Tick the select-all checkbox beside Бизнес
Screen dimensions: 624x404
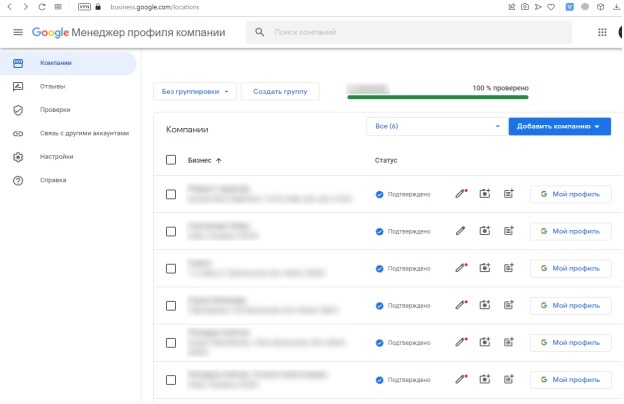coord(171,160)
